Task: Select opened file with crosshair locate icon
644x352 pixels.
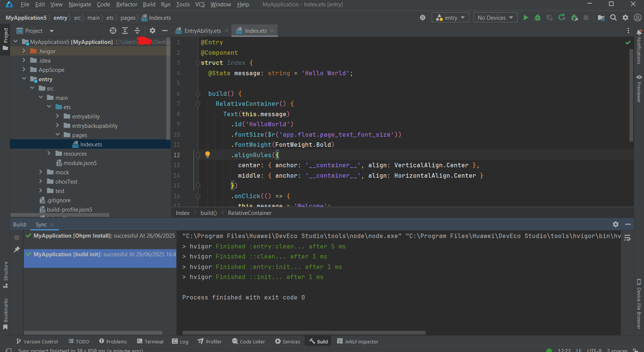Action: [113, 31]
